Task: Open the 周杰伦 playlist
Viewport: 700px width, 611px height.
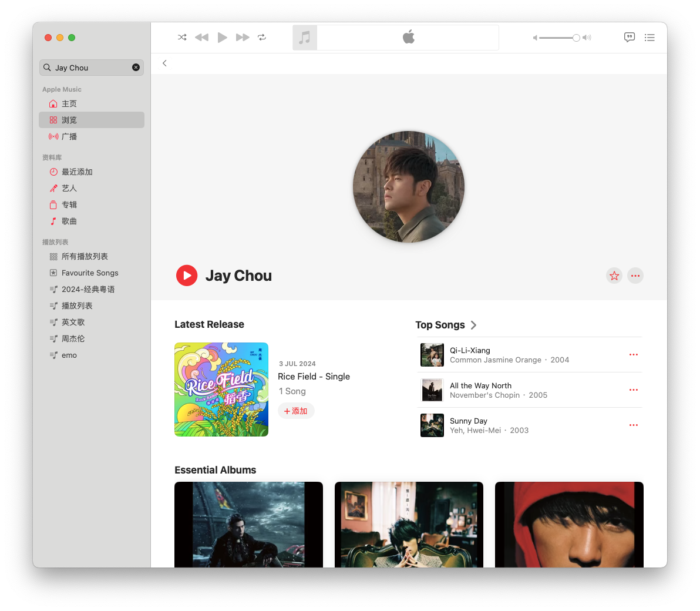Action: (92, 338)
